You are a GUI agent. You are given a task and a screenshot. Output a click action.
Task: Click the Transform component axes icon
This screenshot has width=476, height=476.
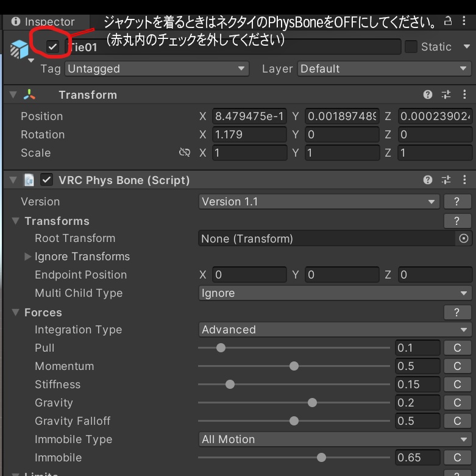(x=29, y=94)
